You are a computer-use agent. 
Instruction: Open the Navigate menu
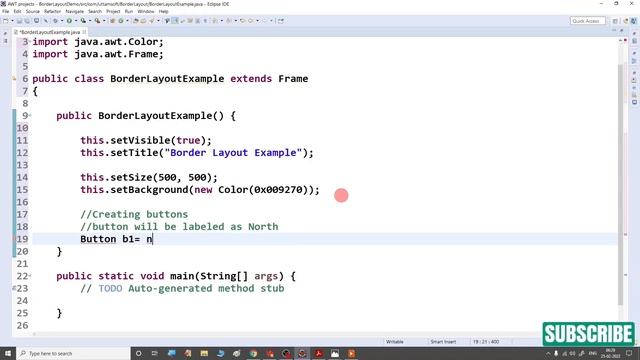[74, 11]
